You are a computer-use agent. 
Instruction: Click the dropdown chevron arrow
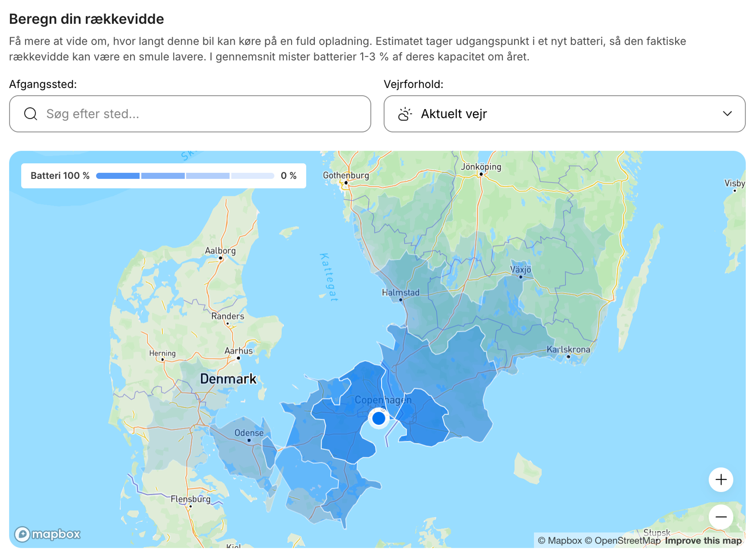pyautogui.click(x=728, y=114)
